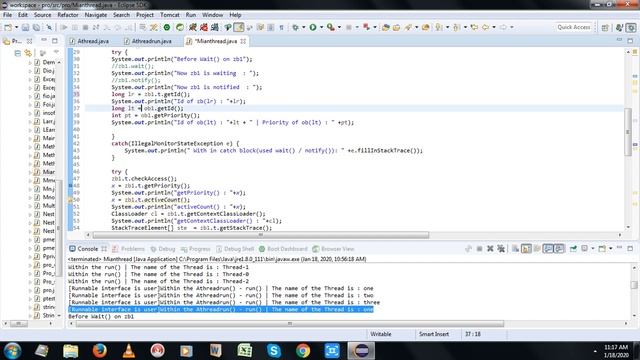This screenshot has height=360, width=640.
Task: Click the Search flashlight toolbar icon
Action: (408, 27)
